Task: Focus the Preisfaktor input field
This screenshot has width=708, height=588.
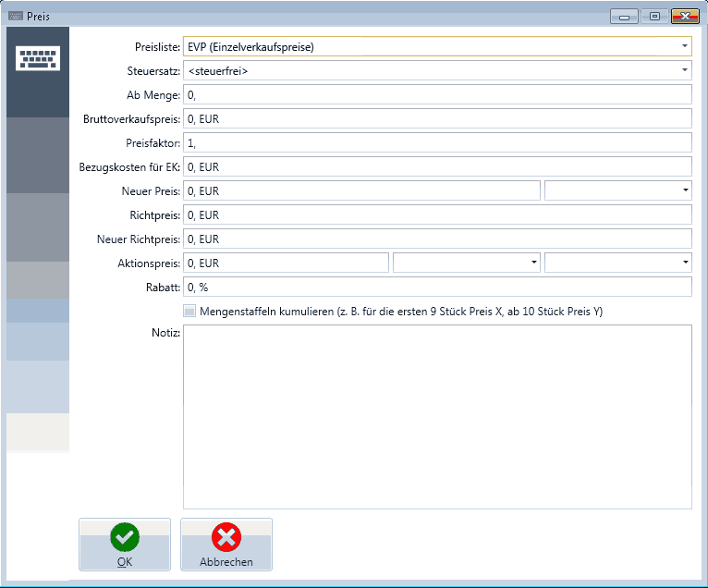Action: click(437, 142)
